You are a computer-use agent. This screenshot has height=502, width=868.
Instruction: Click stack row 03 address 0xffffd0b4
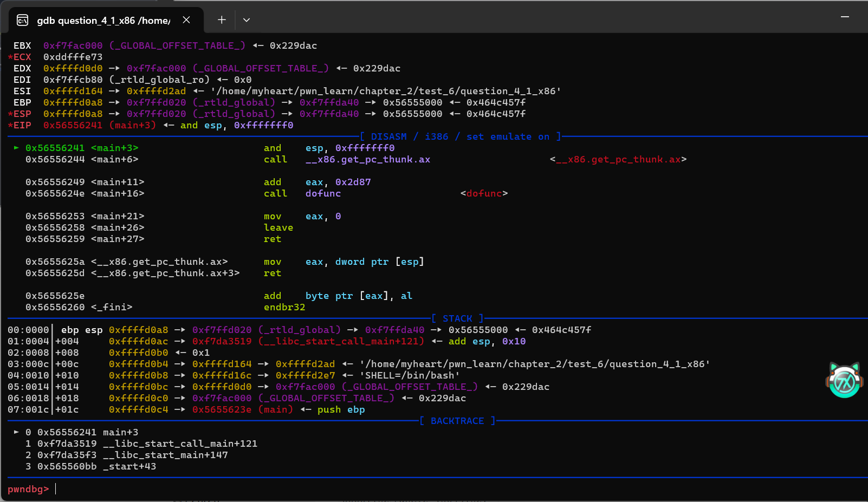[139, 364]
